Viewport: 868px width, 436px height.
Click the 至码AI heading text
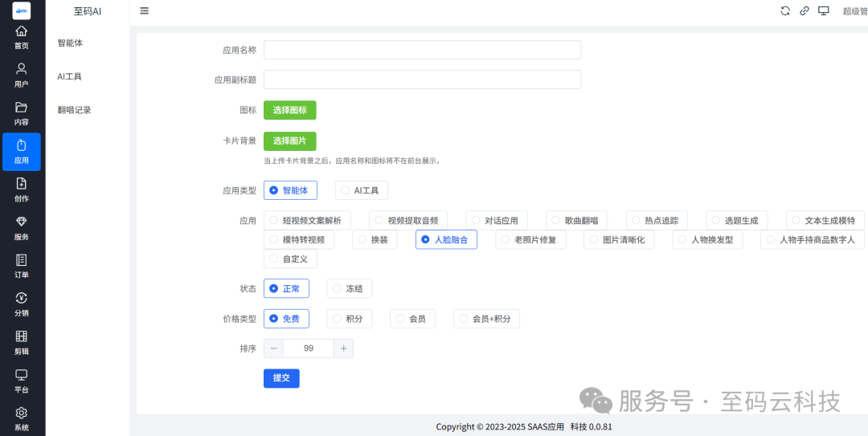tap(88, 11)
